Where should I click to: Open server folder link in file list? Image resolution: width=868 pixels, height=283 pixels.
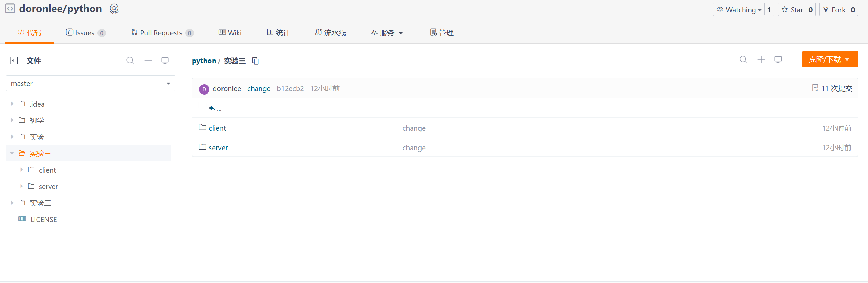[218, 148]
